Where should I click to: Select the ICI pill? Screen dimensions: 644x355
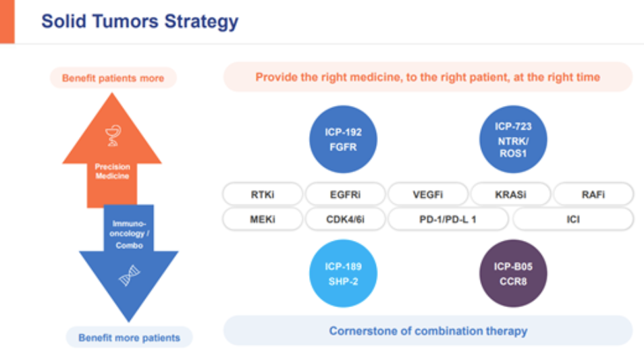point(573,219)
